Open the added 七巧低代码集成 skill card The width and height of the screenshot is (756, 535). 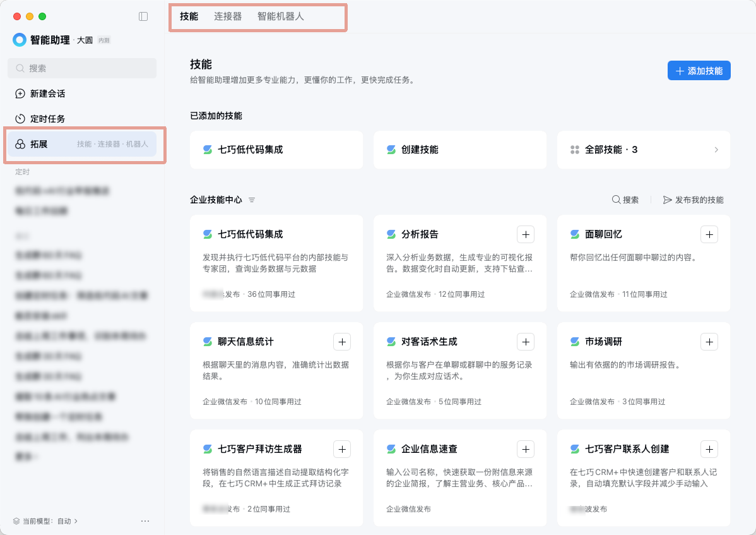point(276,150)
